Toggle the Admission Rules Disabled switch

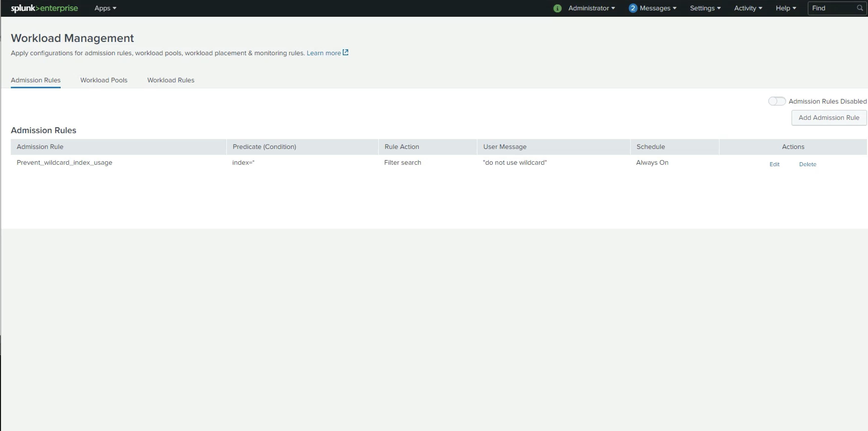point(777,101)
